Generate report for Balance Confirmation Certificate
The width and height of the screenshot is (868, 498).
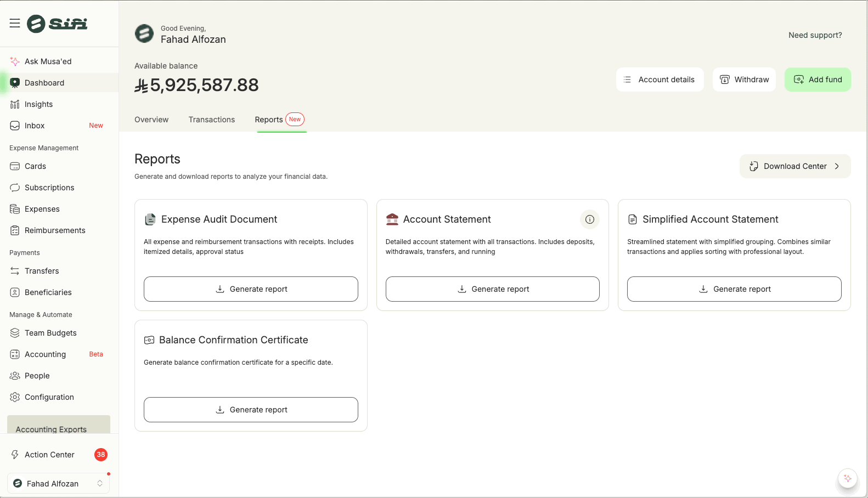[x=251, y=410]
